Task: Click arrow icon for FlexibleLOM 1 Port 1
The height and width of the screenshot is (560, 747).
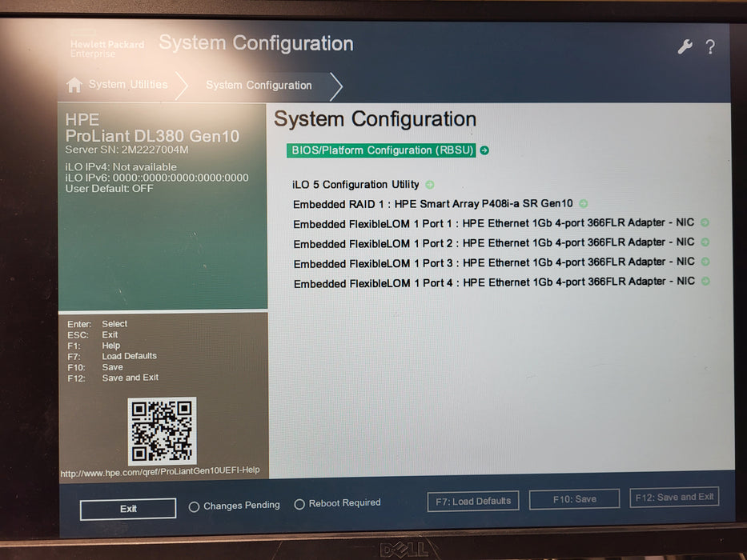Action: pos(705,222)
